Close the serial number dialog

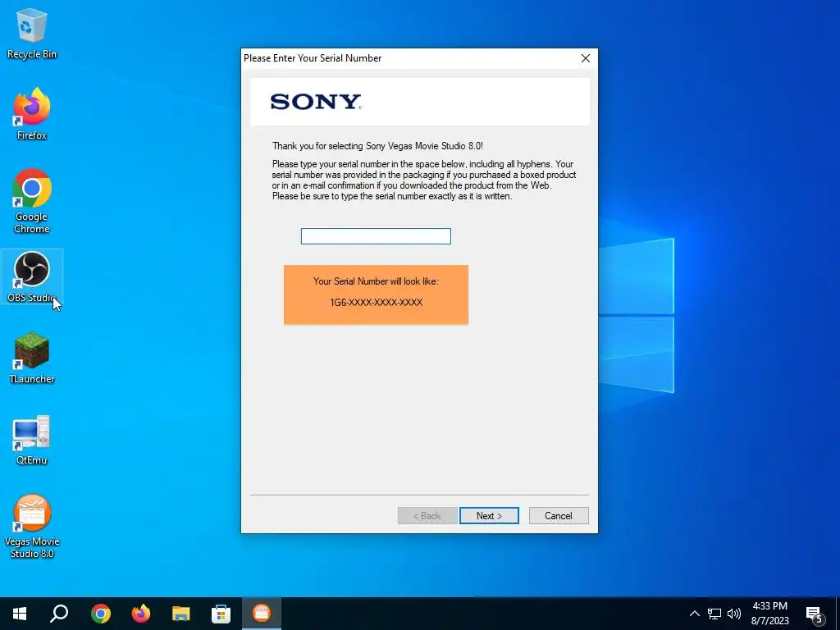586,58
